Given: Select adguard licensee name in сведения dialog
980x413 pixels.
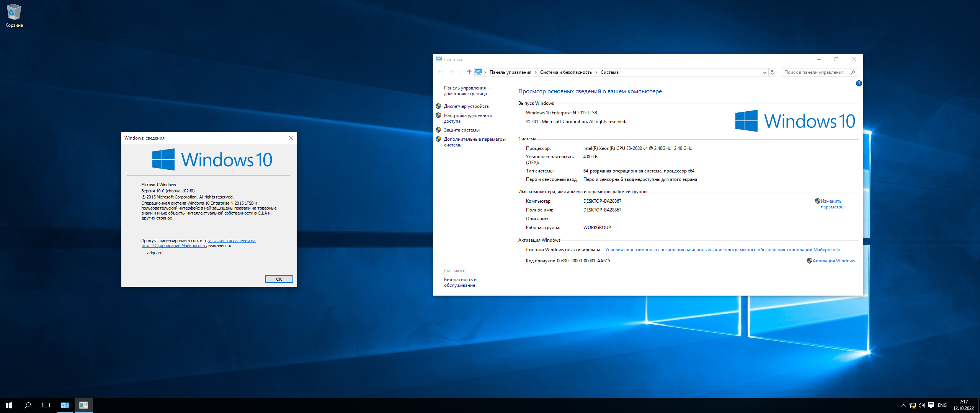Looking at the screenshot, I should coord(155,253).
